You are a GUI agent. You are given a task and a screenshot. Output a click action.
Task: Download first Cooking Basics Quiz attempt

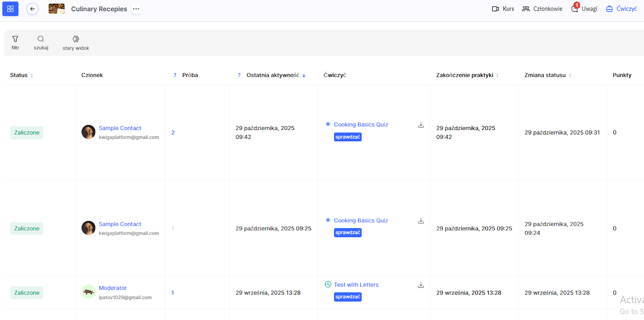(421, 125)
